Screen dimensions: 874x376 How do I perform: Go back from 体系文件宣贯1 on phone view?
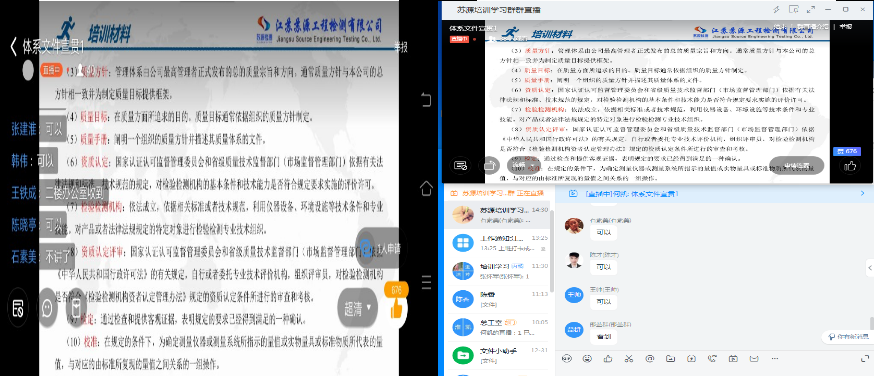point(13,46)
